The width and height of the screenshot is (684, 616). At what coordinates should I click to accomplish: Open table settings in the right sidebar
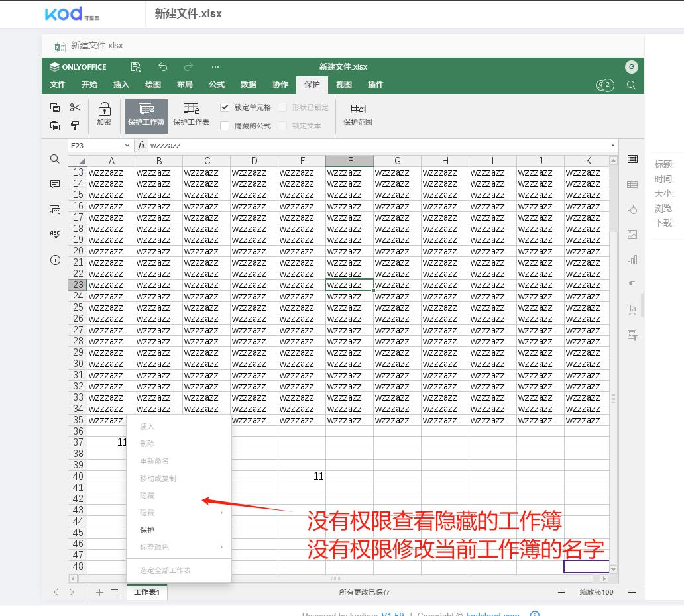(x=632, y=184)
